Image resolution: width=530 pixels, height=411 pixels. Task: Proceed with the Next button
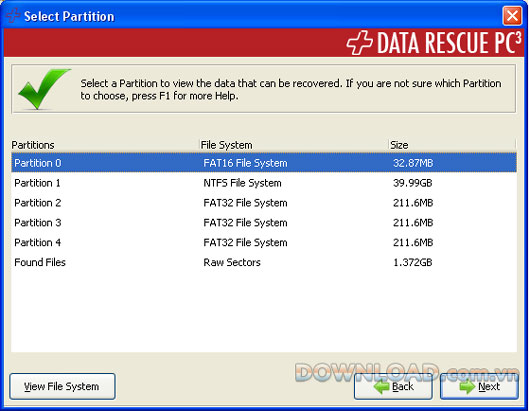click(479, 386)
